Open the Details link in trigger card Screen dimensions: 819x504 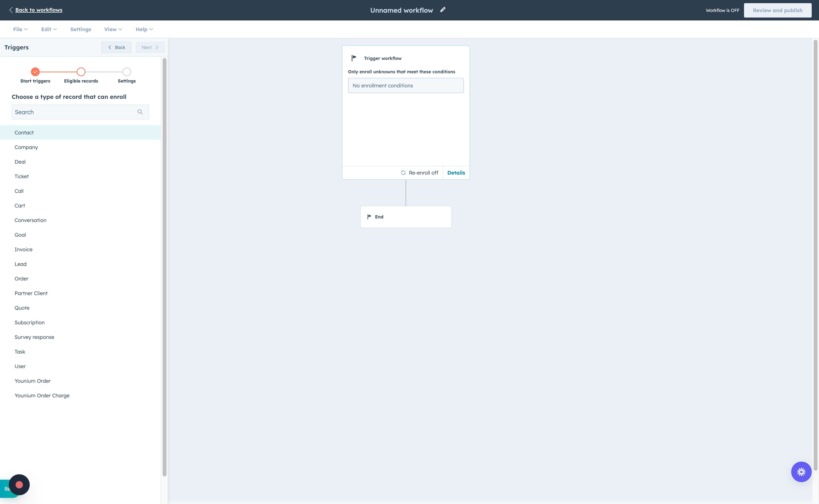pos(456,173)
